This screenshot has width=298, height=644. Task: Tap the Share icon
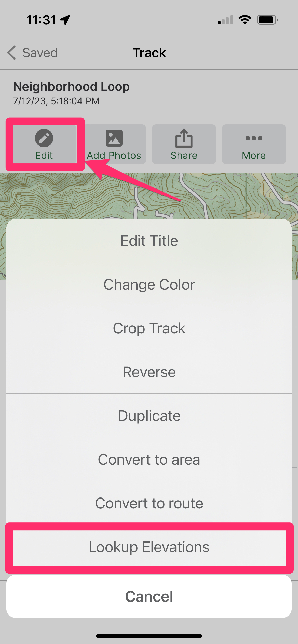coord(184,138)
